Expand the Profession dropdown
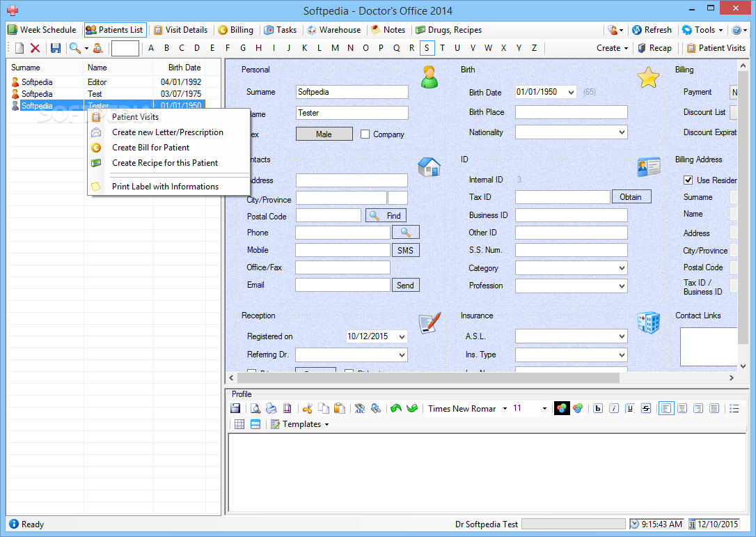Screen dimensions: 756x537 pos(622,286)
